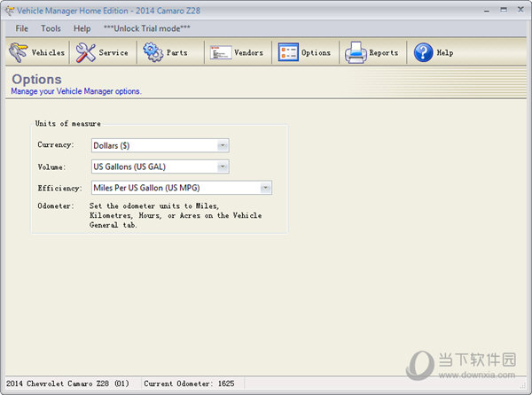The image size is (532, 395).
Task: Click the 'Units of measure' group label
Action: point(68,124)
